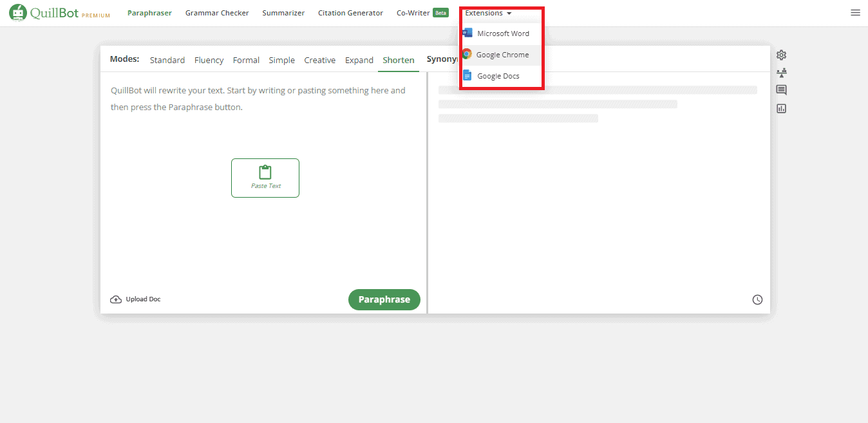Open the hamburger menu icon
The image size is (868, 423).
(x=855, y=13)
